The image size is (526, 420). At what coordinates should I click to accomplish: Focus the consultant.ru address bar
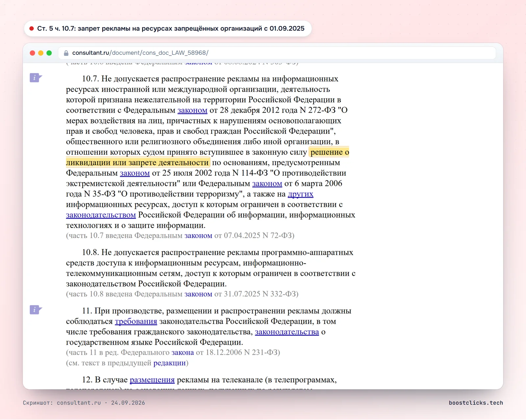click(277, 53)
